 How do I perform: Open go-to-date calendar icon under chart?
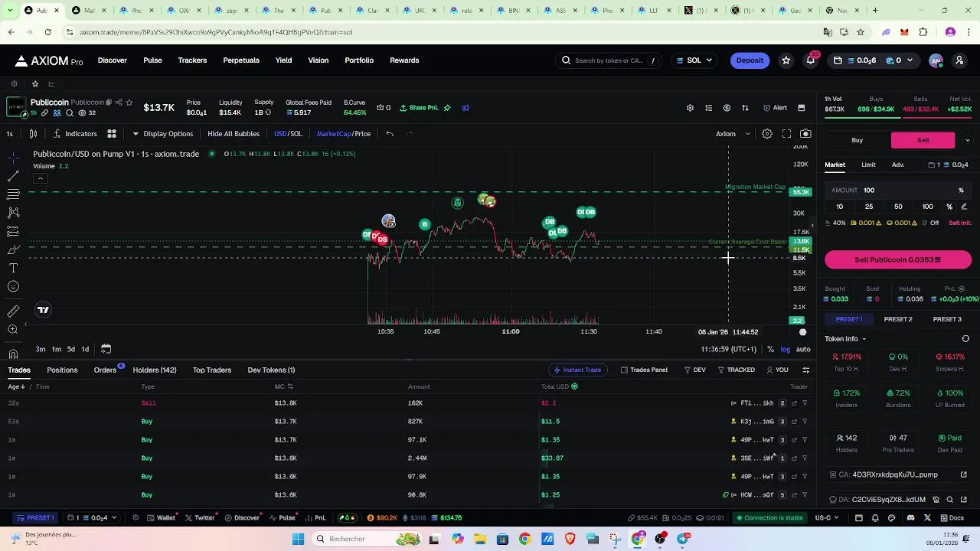106,349
